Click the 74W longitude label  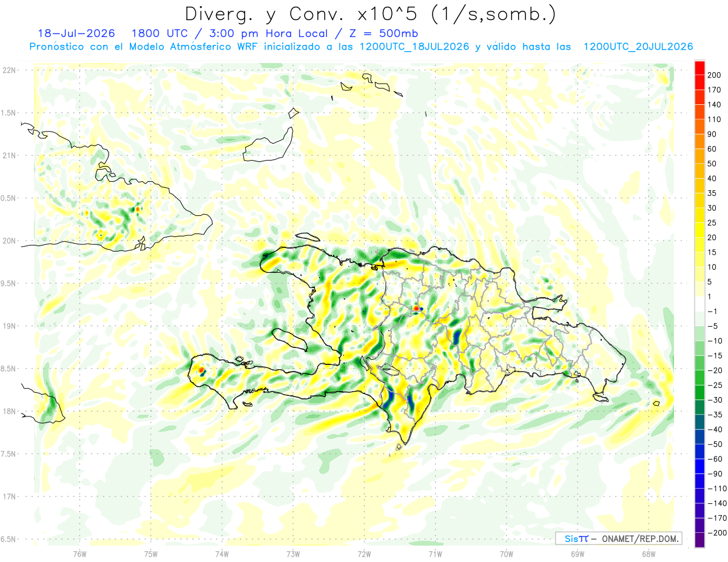[222, 554]
